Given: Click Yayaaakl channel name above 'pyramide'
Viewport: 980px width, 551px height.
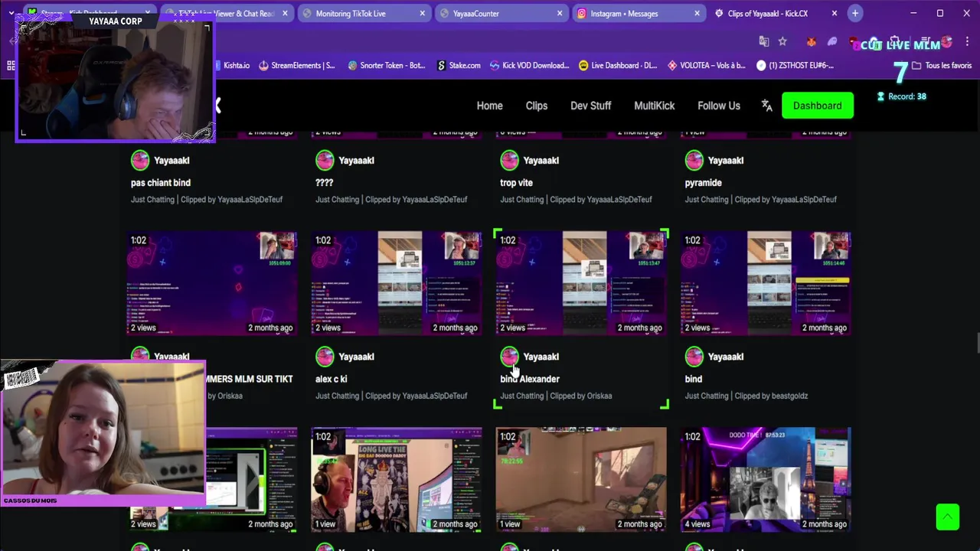Looking at the screenshot, I should [725, 161].
